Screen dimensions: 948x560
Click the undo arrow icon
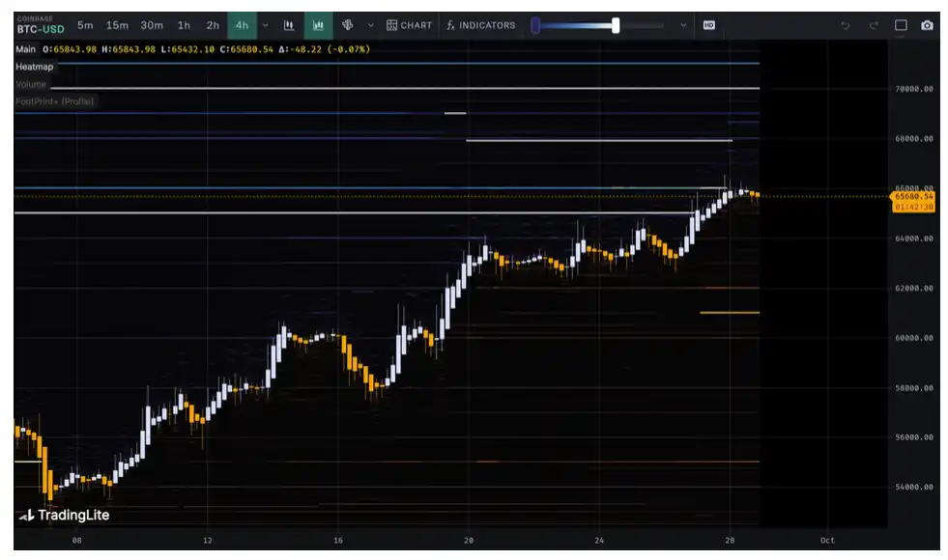click(x=846, y=25)
